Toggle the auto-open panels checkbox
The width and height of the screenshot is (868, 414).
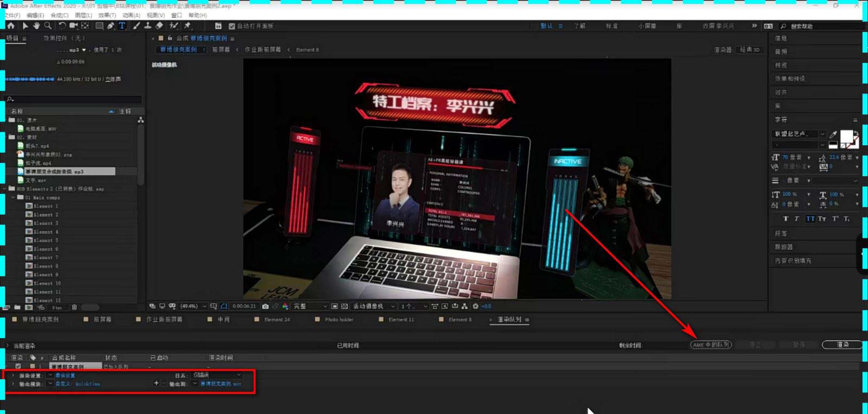[232, 26]
